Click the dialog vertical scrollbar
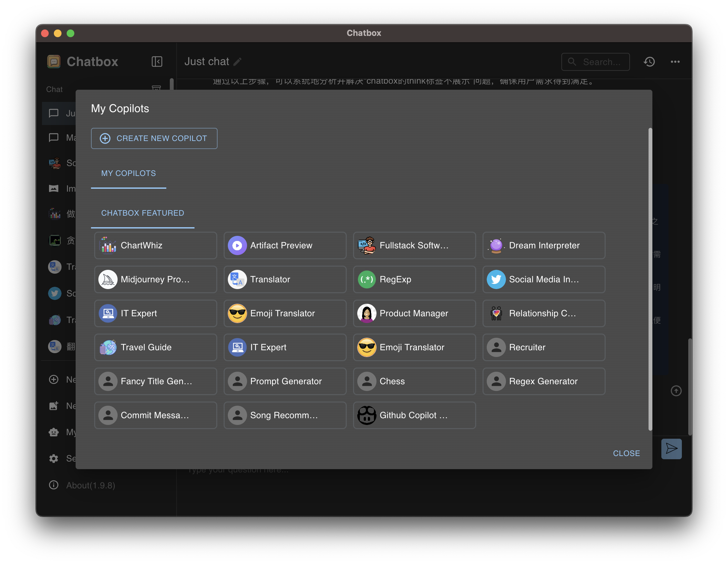The width and height of the screenshot is (728, 564). (650, 279)
